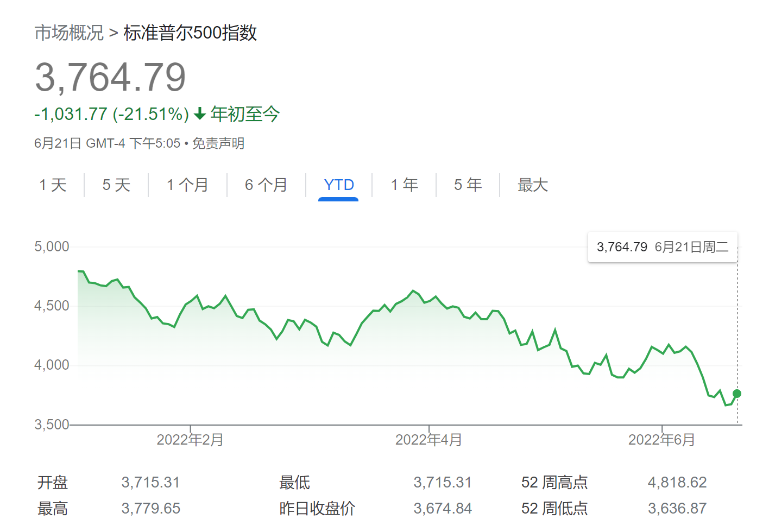Show the 1 年 chart range
Screen dimensions: 769x532
click(405, 185)
